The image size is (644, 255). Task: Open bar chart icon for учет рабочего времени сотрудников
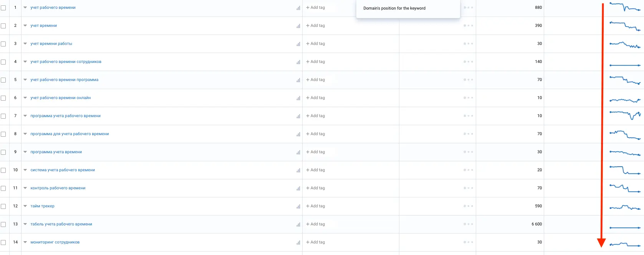pyautogui.click(x=298, y=62)
